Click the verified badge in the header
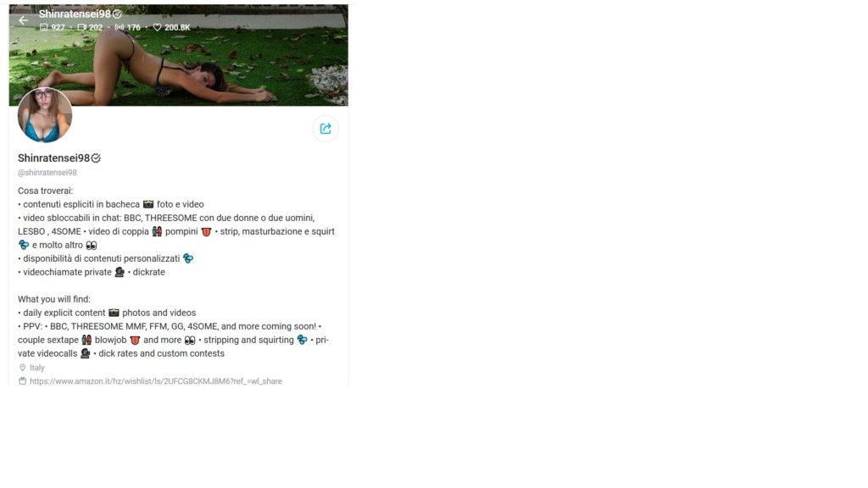This screenshot has width=868, height=488. (x=117, y=14)
